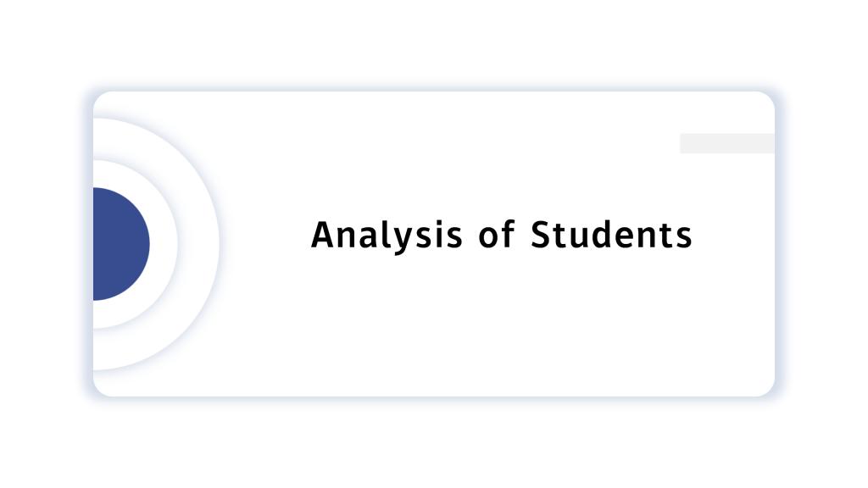This screenshot has height=488, width=868.
Task: Click the card's bottom edge shadow
Action: click(x=434, y=399)
